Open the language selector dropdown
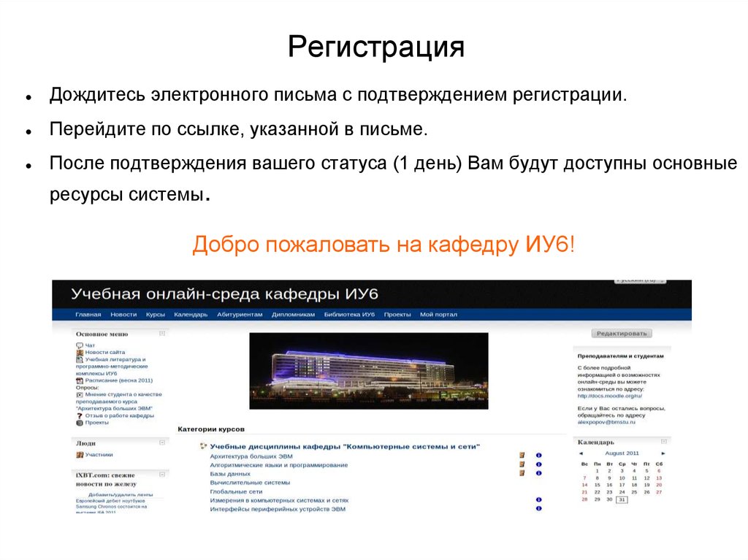Image resolution: width=748 pixels, height=560 pixels. click(640, 281)
